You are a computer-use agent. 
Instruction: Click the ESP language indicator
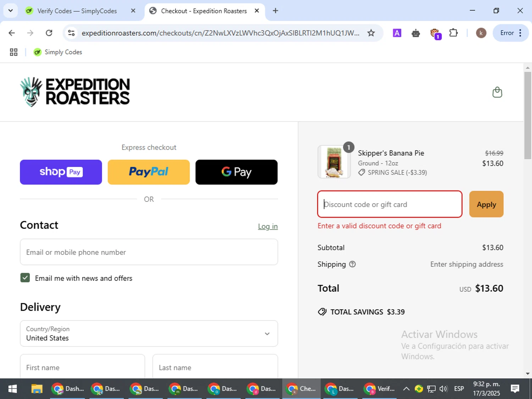click(459, 389)
